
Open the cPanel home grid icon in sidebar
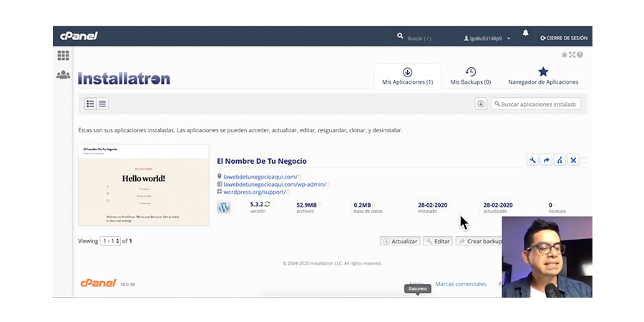[x=63, y=56]
